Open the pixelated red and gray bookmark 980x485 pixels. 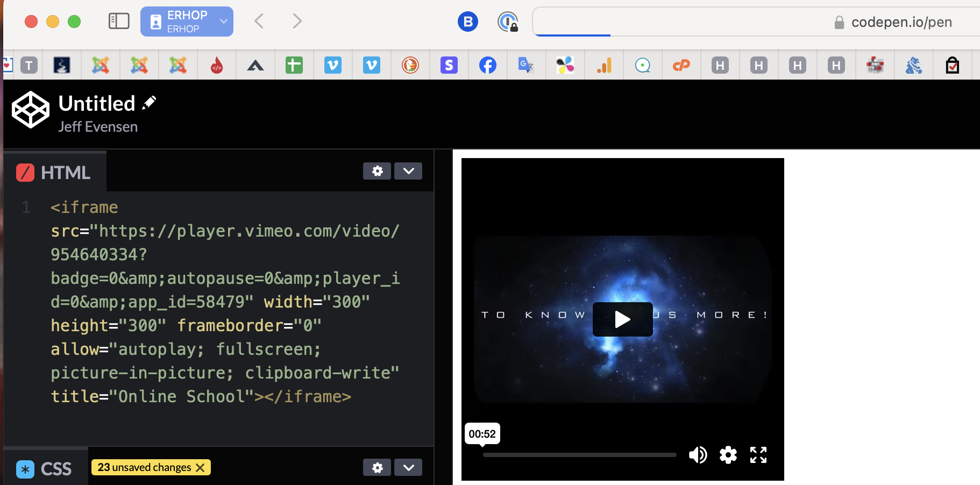pyautogui.click(x=875, y=66)
